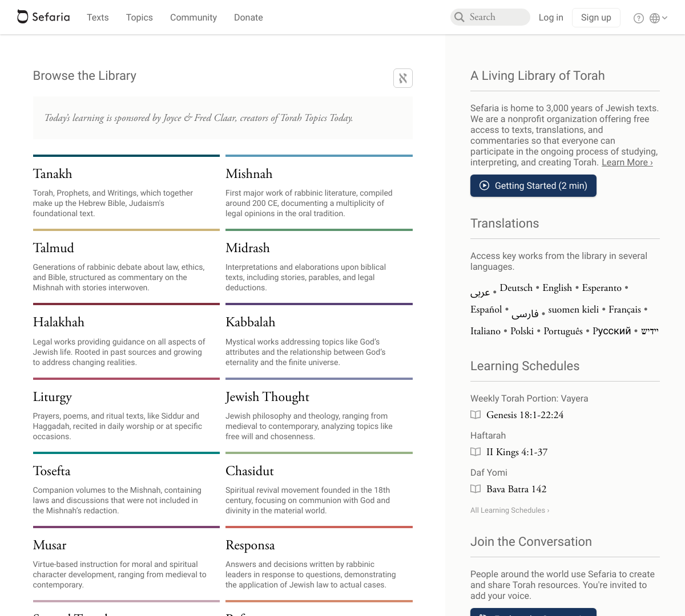
Task: Click the book icon beside Bava Batra 142
Action: coord(476,489)
